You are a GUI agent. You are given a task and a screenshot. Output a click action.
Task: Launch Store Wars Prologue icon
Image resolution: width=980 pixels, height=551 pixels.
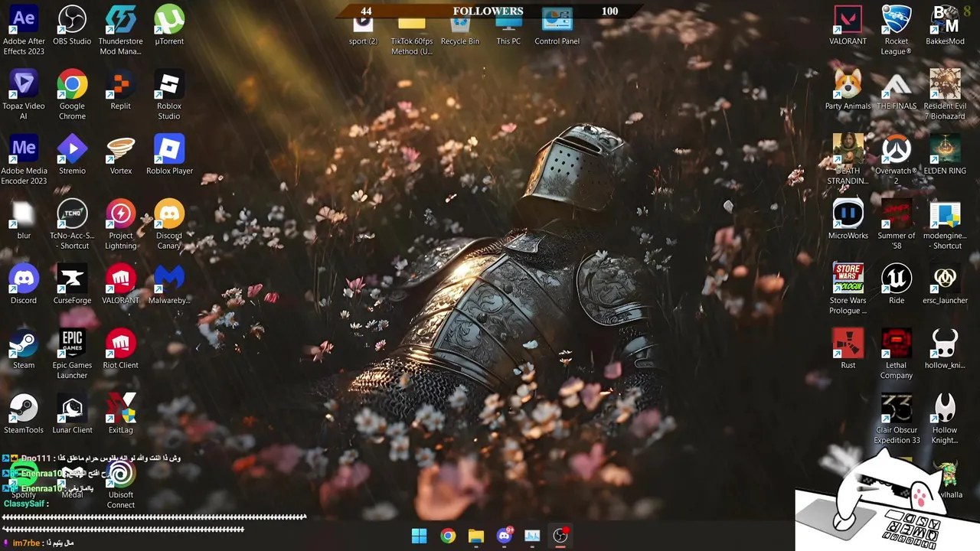click(848, 290)
